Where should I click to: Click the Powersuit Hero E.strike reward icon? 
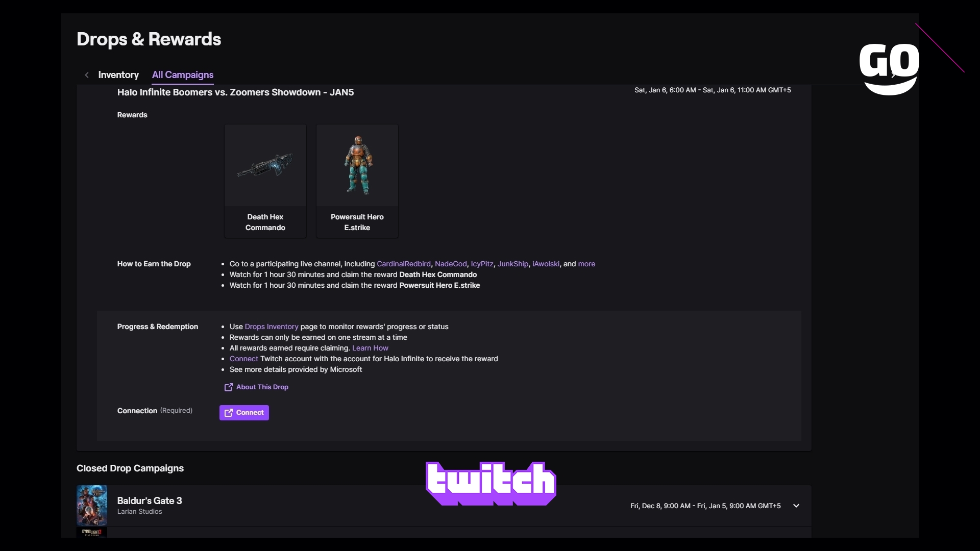click(x=357, y=165)
